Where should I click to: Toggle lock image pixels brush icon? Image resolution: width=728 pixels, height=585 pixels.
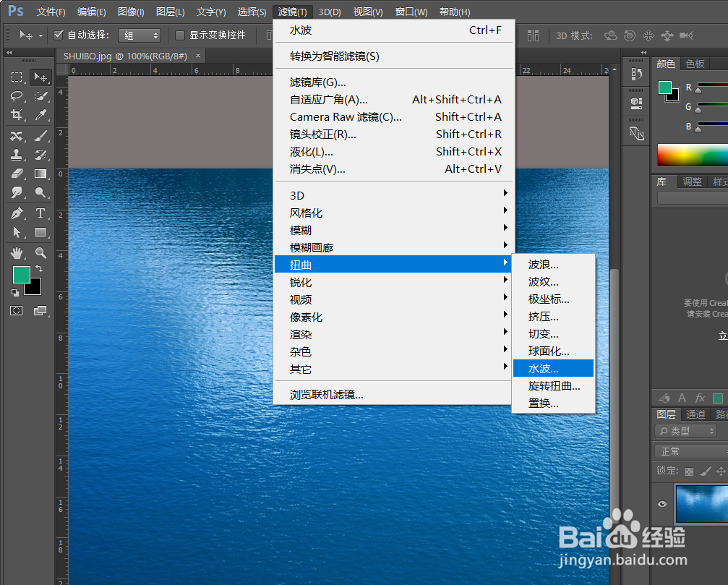click(706, 471)
